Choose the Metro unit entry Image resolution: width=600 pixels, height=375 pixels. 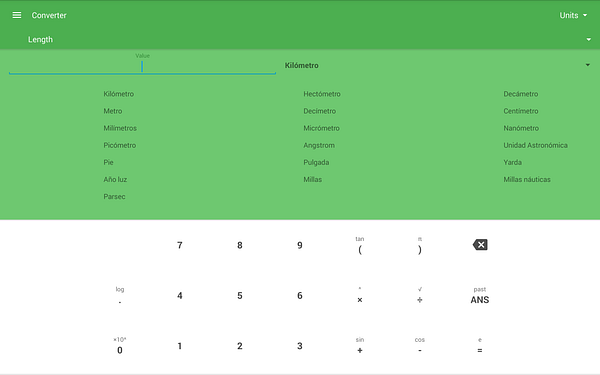point(113,111)
